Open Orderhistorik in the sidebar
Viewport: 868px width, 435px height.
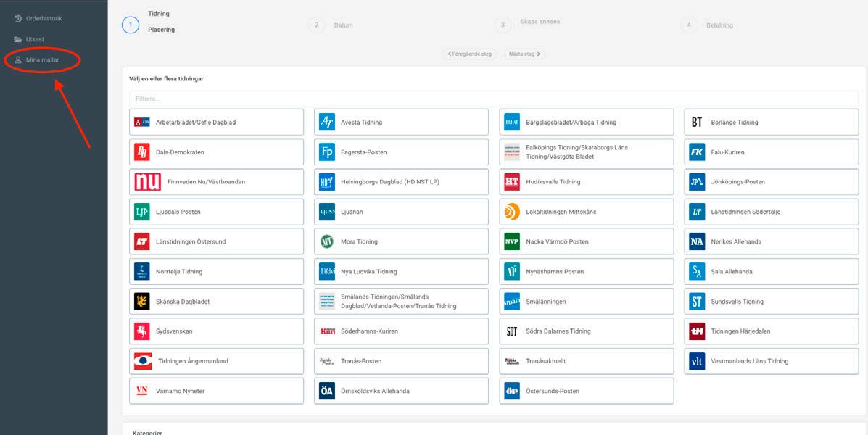click(38, 18)
